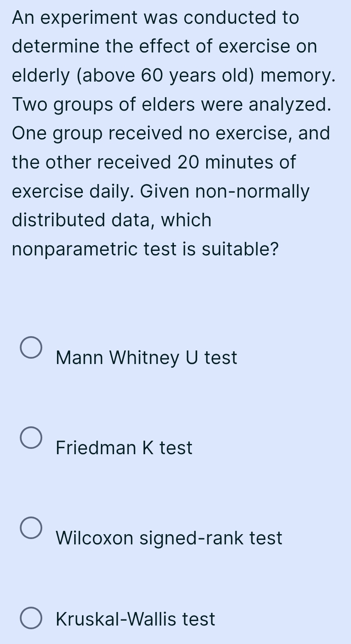Viewport: 351px width, 644px height.
Task: Click the word "elderly" in the question
Action: pyautogui.click(x=41, y=75)
